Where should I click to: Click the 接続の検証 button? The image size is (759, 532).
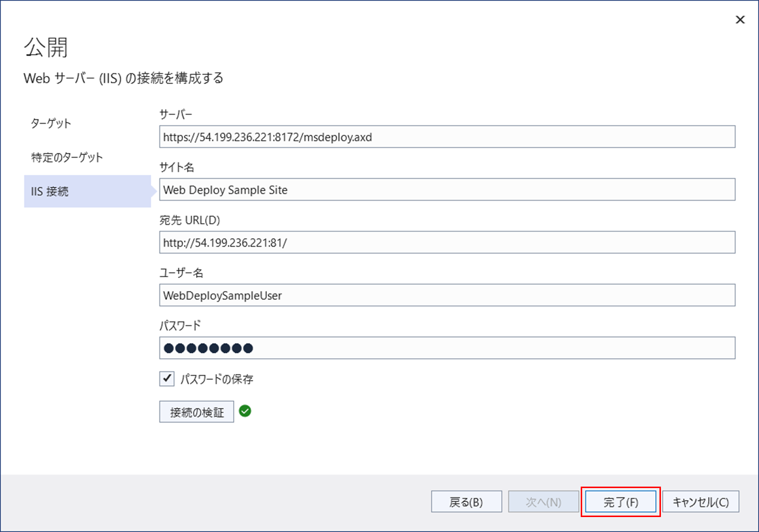click(197, 412)
